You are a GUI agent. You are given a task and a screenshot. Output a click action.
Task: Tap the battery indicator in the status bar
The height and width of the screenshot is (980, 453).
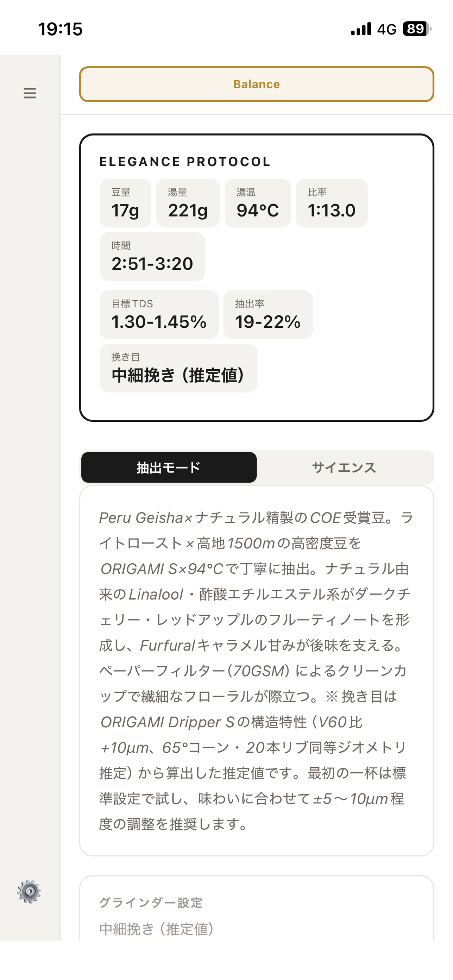[x=417, y=29]
